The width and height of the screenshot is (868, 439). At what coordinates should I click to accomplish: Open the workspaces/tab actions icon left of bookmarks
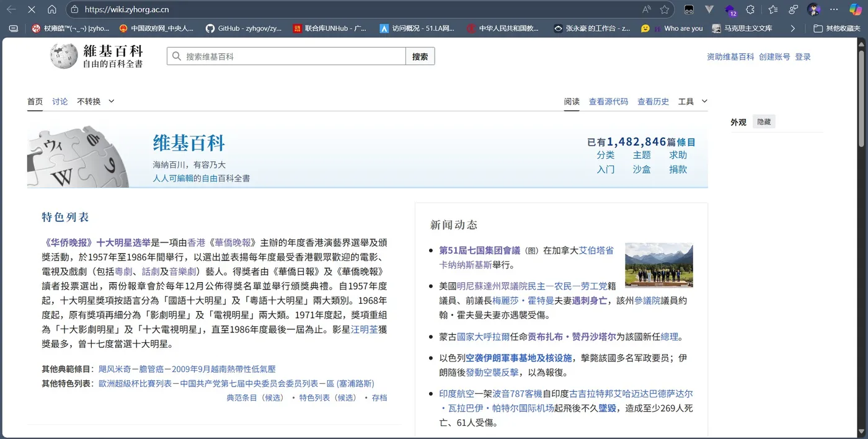pos(13,28)
